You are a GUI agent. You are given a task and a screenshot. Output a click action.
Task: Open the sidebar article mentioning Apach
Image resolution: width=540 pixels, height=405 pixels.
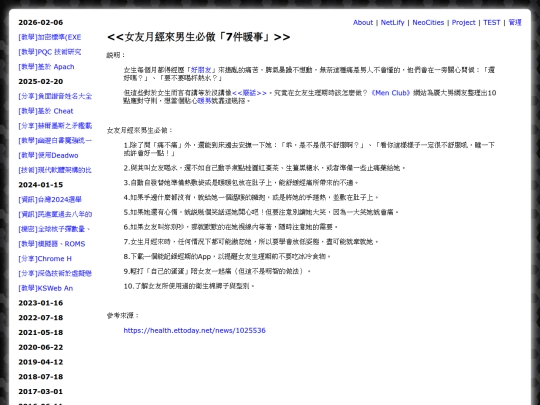(x=46, y=67)
